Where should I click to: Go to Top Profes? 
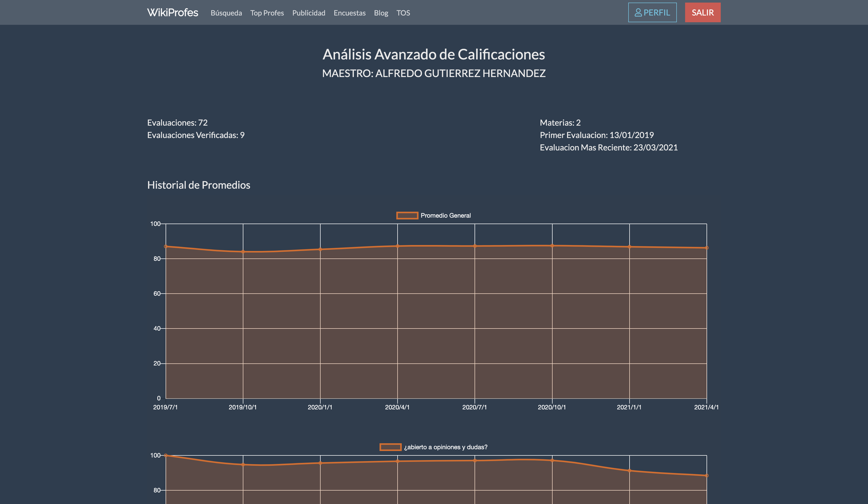[267, 13]
